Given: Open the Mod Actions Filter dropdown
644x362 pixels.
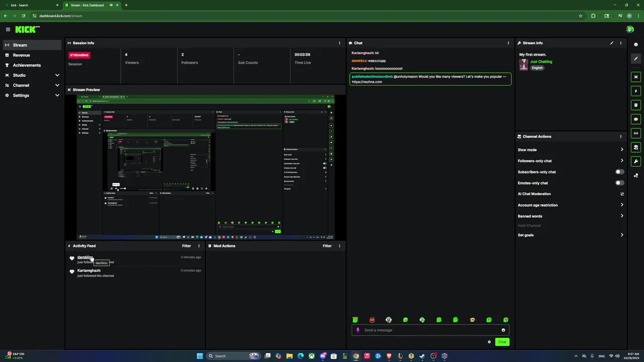Looking at the screenshot, I should [327, 246].
